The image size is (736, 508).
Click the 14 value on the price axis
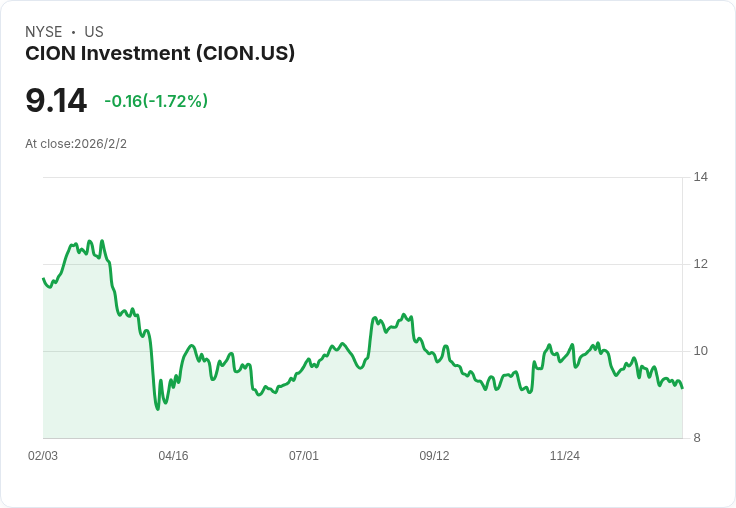701,177
